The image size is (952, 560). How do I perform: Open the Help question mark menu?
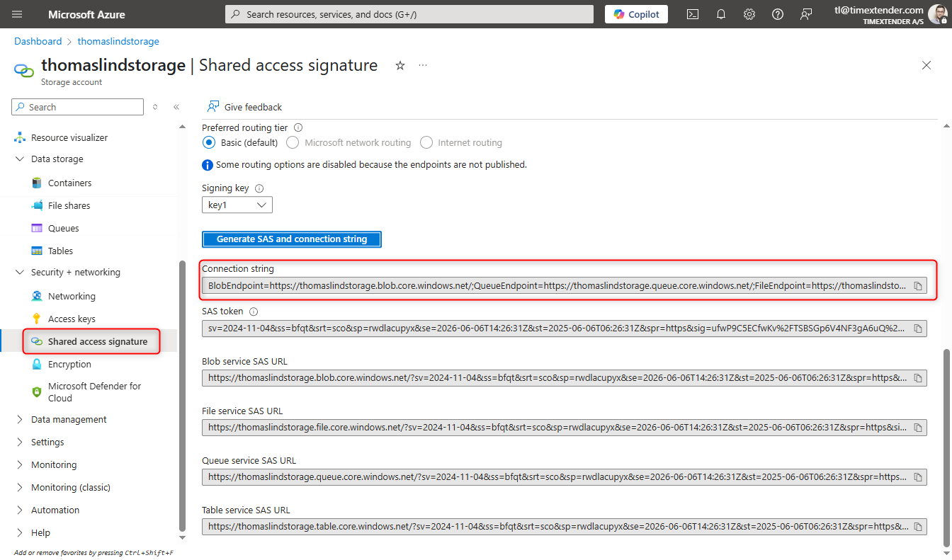click(778, 14)
